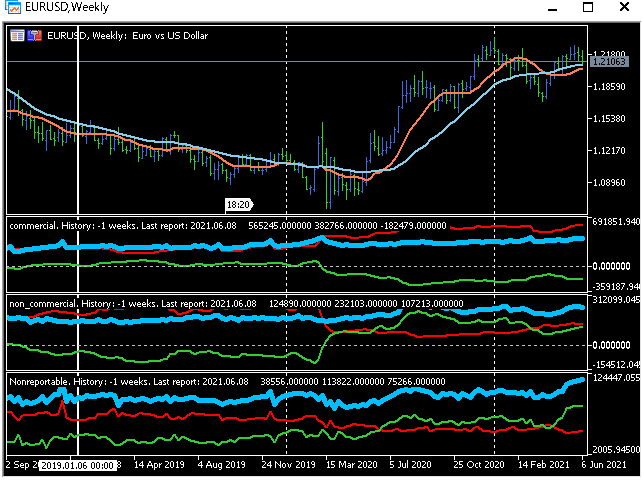Screen dimensions: 642x480
Task: Click the commercial value 382766.000000
Action: (346, 226)
